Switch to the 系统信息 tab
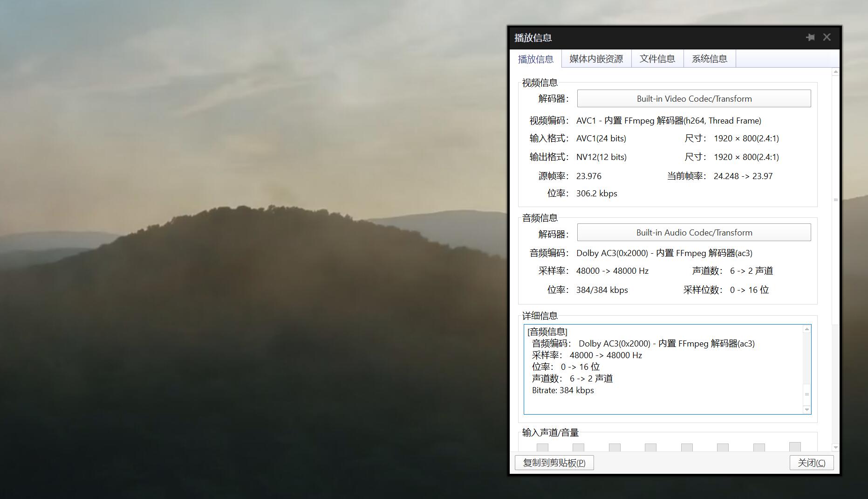 coord(709,58)
